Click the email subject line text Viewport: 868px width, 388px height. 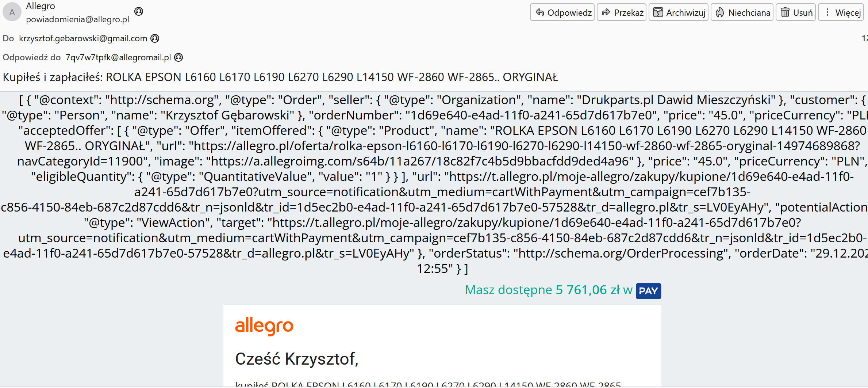click(x=280, y=77)
